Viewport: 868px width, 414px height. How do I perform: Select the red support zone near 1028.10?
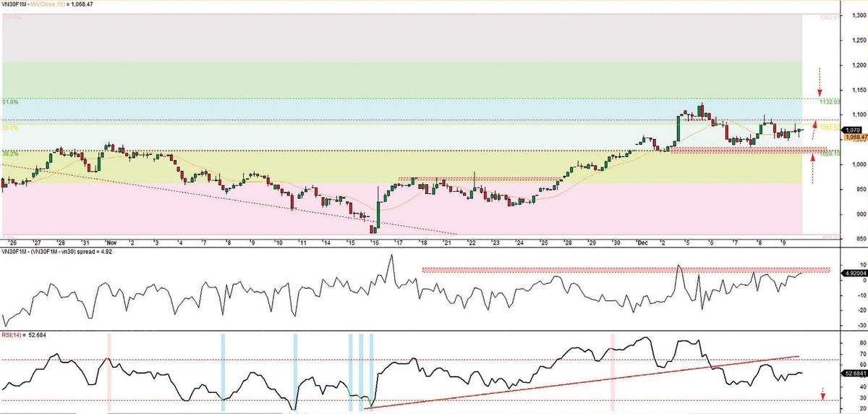745,150
